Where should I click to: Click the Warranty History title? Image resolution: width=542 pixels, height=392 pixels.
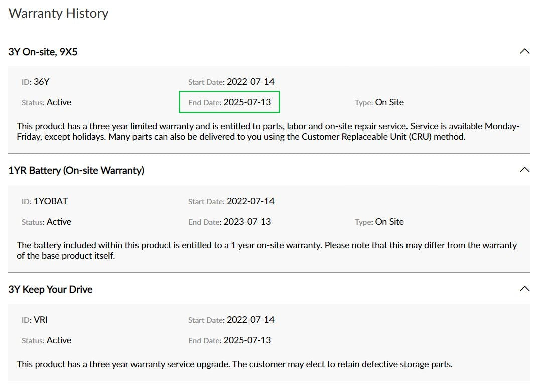58,13
